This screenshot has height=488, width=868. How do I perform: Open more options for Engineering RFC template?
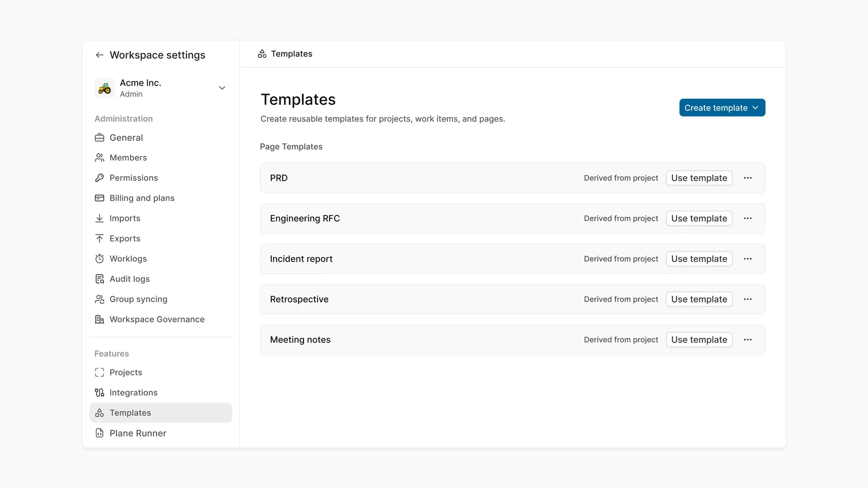pyautogui.click(x=748, y=218)
